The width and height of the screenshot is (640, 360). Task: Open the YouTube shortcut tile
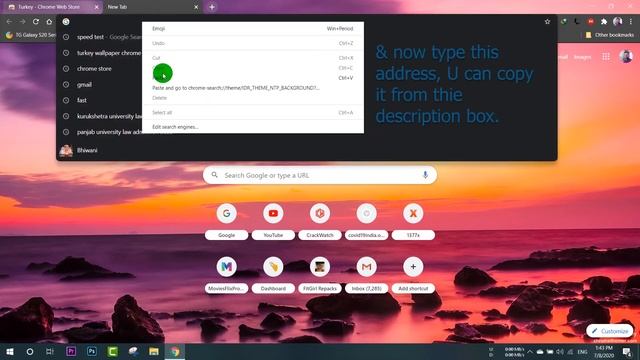coord(273,222)
